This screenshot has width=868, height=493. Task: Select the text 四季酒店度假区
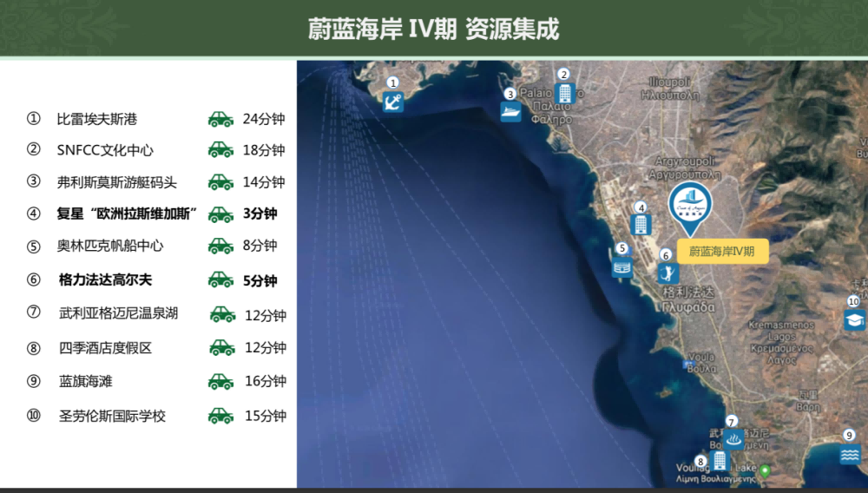[105, 348]
